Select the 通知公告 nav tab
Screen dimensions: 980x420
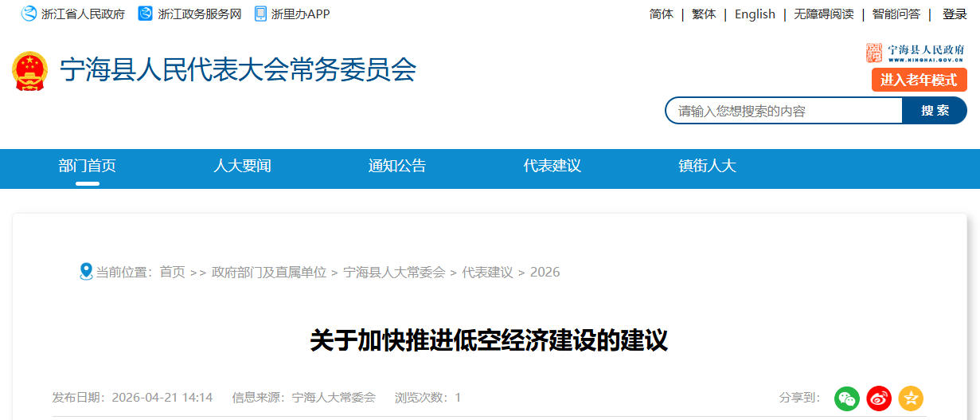point(397,166)
